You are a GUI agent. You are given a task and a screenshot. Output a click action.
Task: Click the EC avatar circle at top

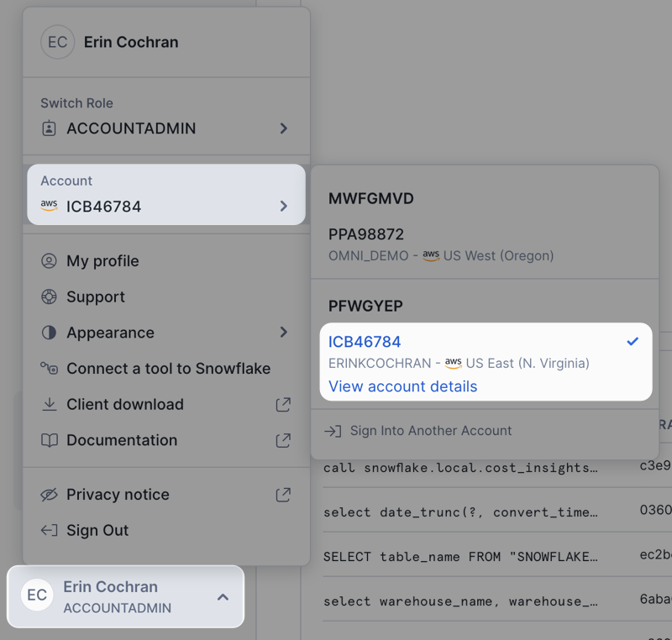(57, 42)
